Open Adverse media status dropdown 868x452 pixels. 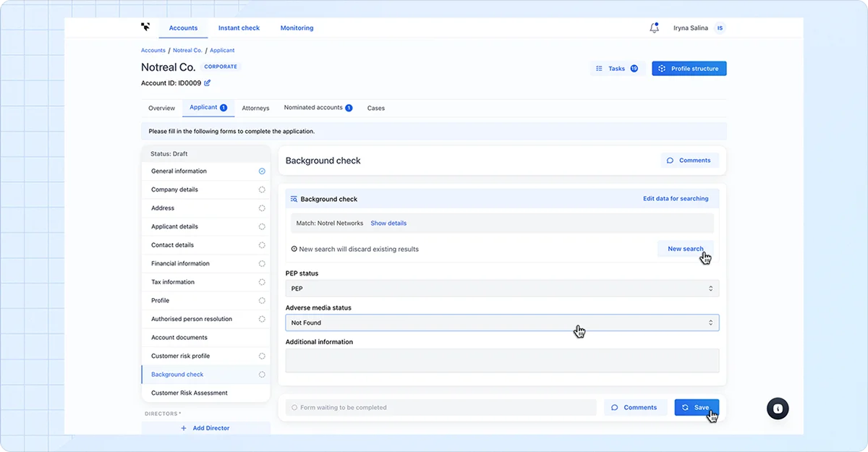(x=502, y=323)
